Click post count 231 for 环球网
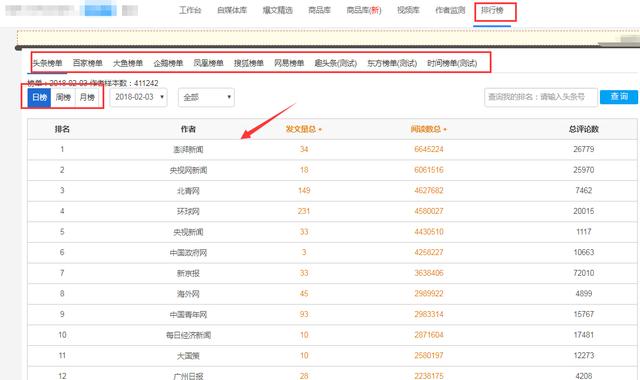The width and height of the screenshot is (640, 380). point(304,211)
